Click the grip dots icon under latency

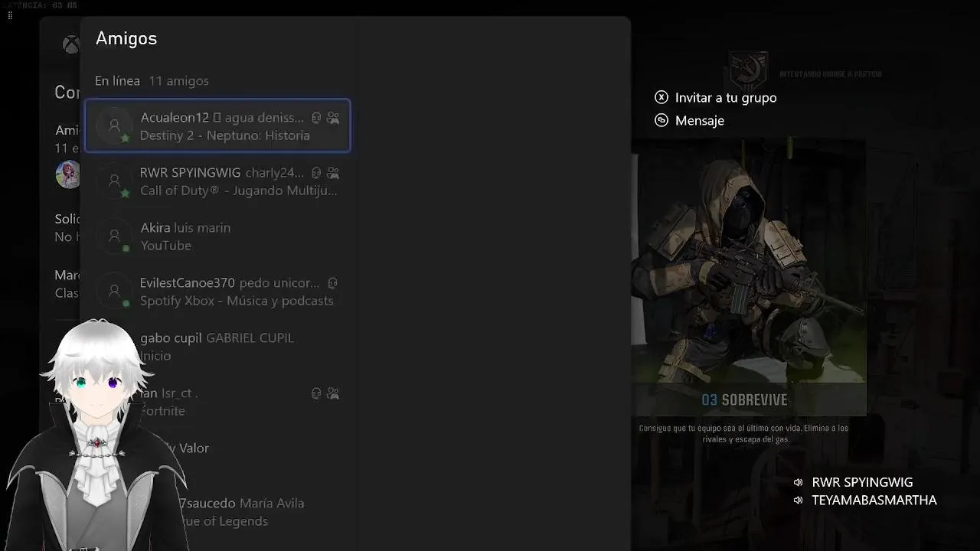pyautogui.click(x=9, y=15)
